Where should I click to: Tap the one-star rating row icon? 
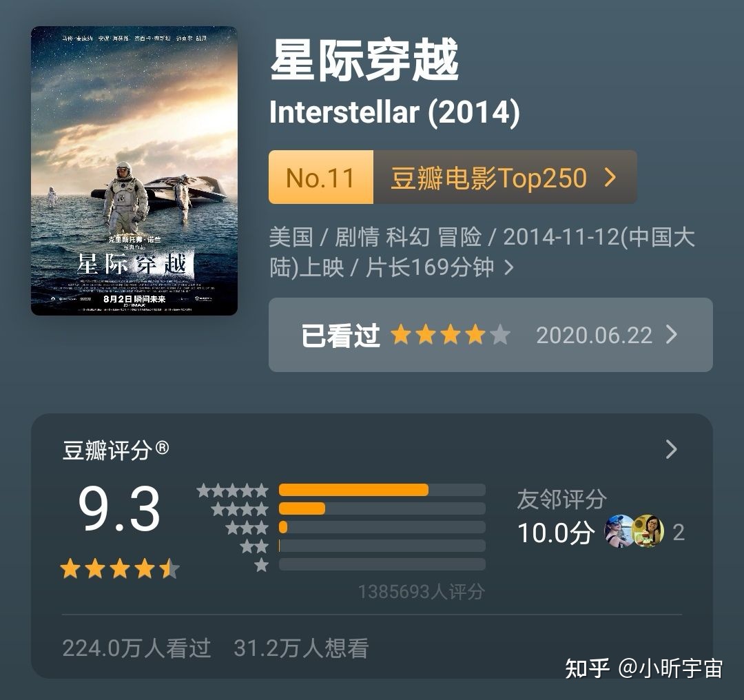pos(261,566)
